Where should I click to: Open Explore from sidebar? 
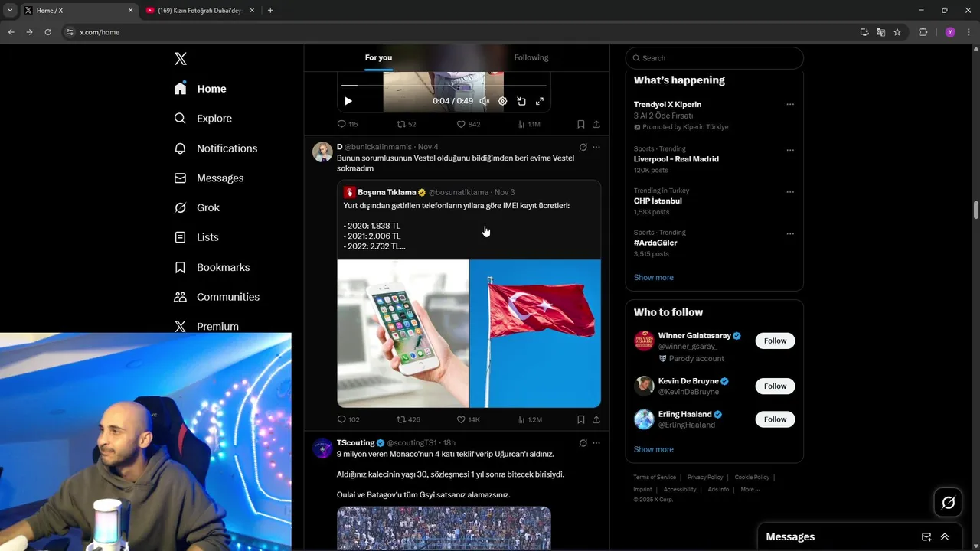tap(203, 119)
